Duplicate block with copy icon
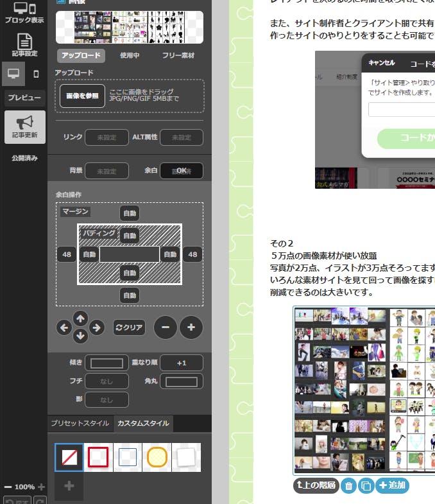 [366, 485]
